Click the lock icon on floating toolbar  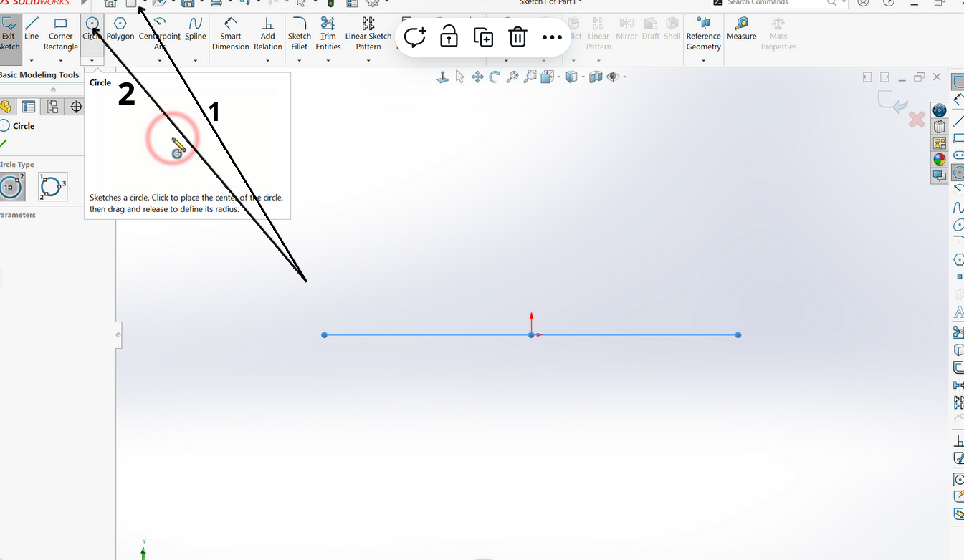449,37
